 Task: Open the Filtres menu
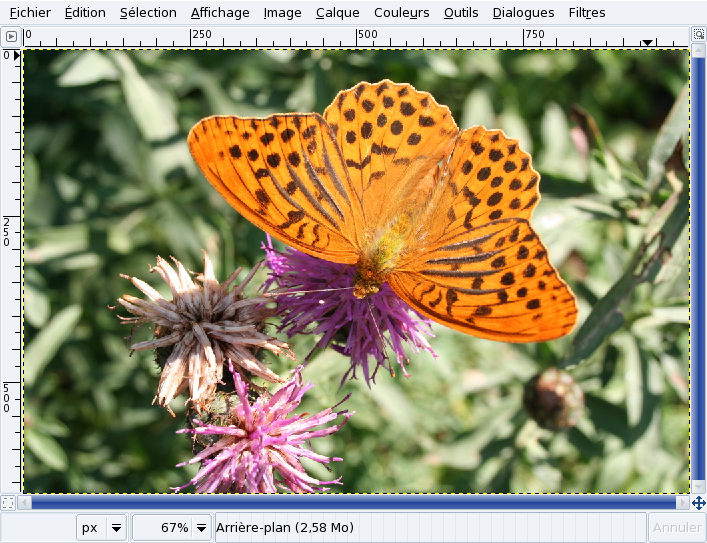pos(587,13)
